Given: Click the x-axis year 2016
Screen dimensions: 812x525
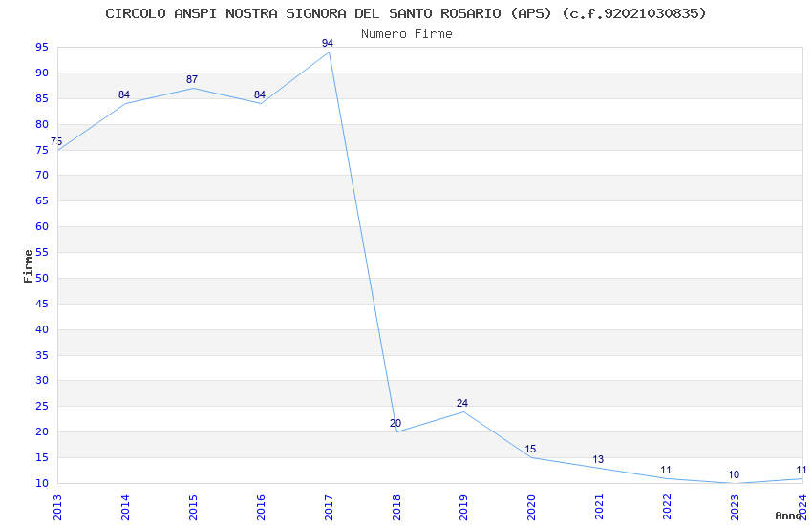Looking at the screenshot, I should coord(261,507).
